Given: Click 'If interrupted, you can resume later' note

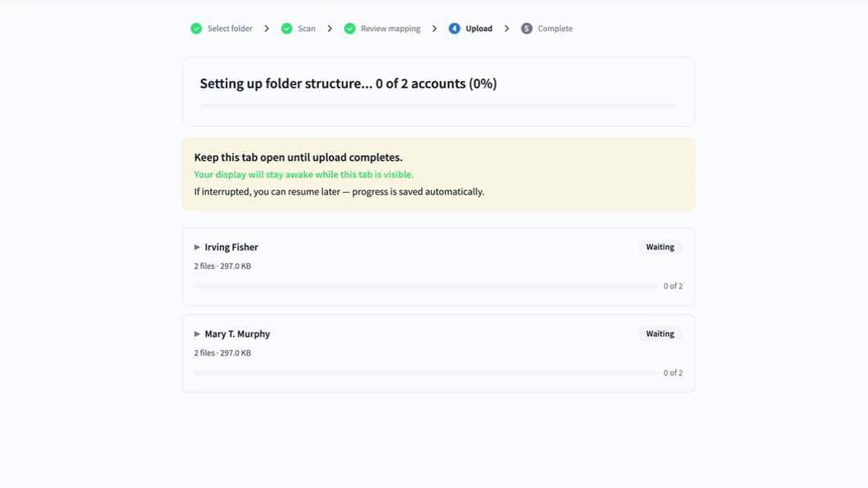Looking at the screenshot, I should click(339, 191).
